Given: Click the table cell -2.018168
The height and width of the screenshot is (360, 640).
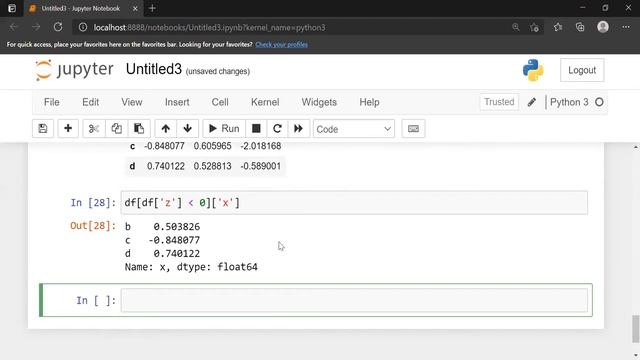Looking at the screenshot, I should (x=260, y=146).
